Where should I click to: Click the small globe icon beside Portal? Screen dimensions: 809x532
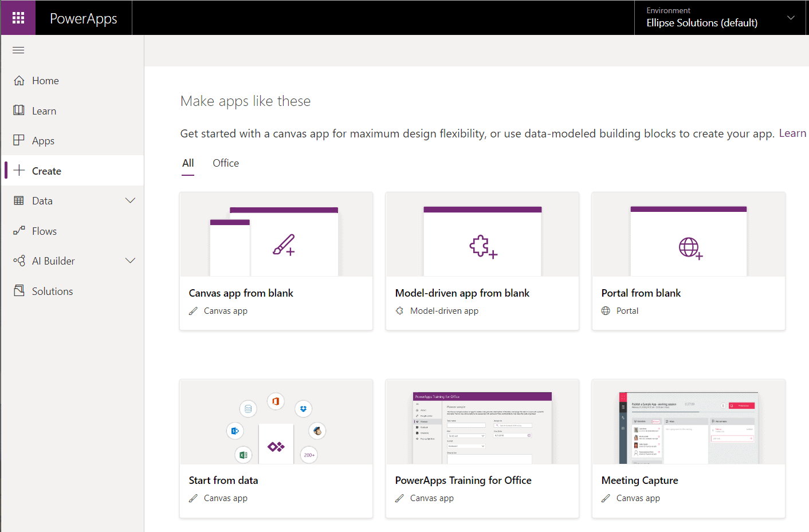(x=606, y=311)
